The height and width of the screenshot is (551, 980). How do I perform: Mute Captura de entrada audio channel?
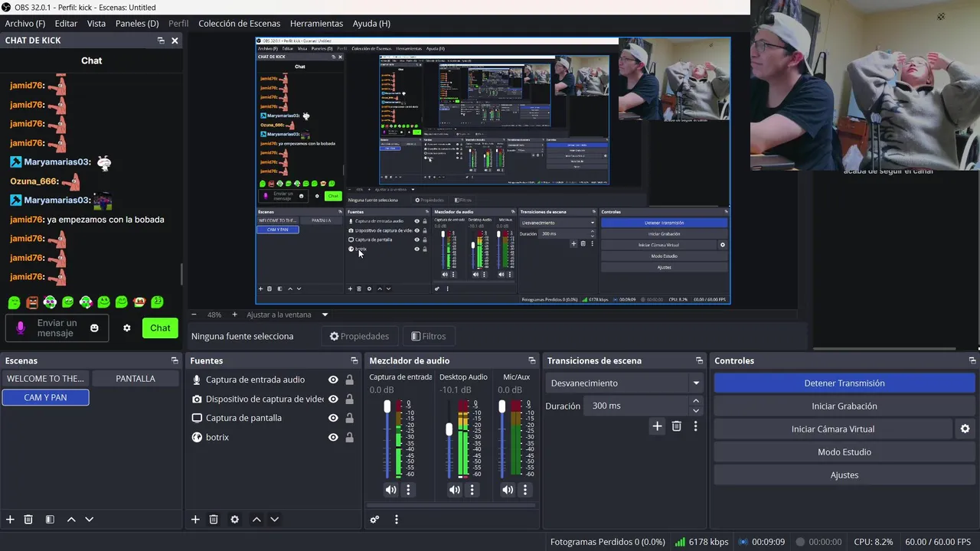click(x=391, y=490)
